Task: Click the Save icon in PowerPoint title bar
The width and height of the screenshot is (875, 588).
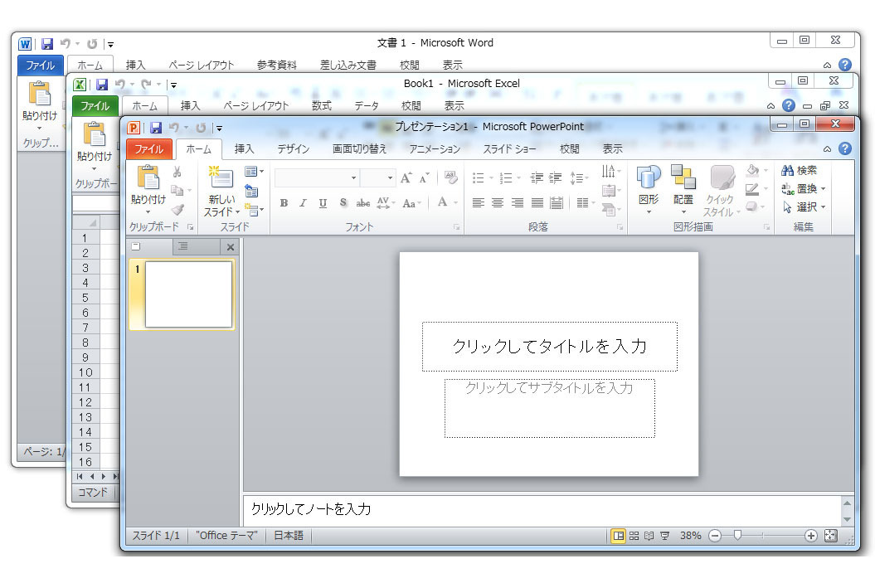Action: [x=156, y=128]
